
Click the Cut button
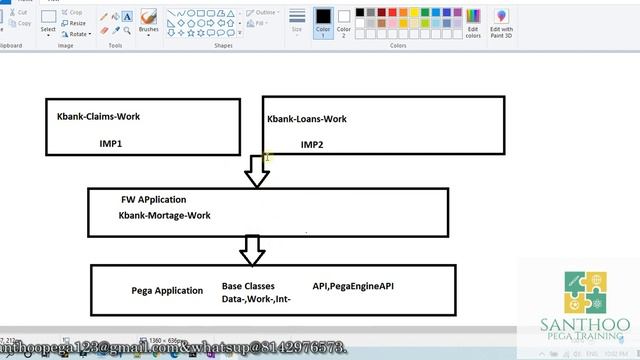(18, 13)
